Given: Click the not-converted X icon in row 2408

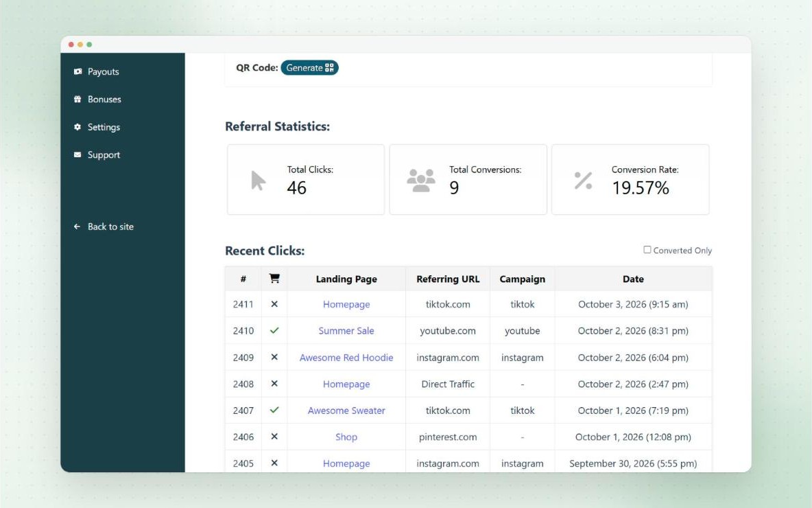Looking at the screenshot, I should pyautogui.click(x=274, y=384).
